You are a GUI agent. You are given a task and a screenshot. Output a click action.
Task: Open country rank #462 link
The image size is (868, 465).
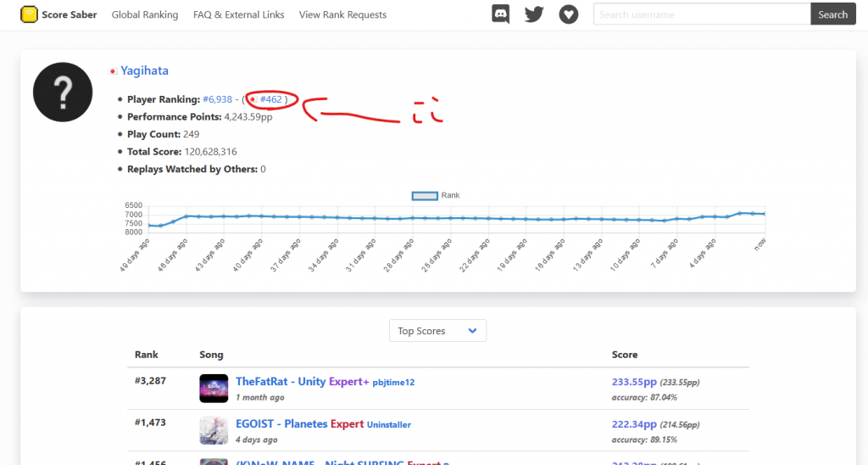coord(270,100)
